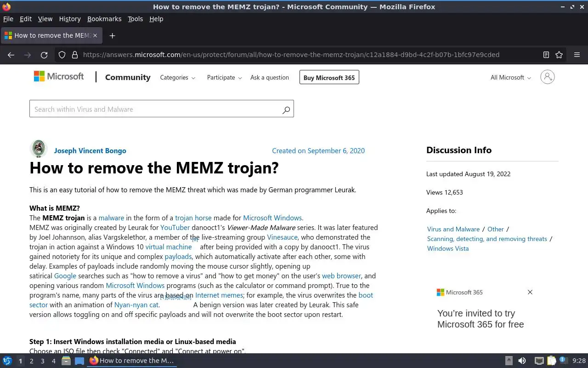Click Buy Microsoft 365 button
588x368 pixels.
pyautogui.click(x=329, y=77)
